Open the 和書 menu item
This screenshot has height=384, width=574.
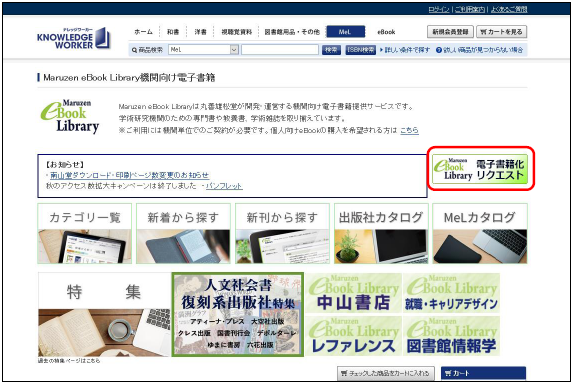(x=173, y=32)
